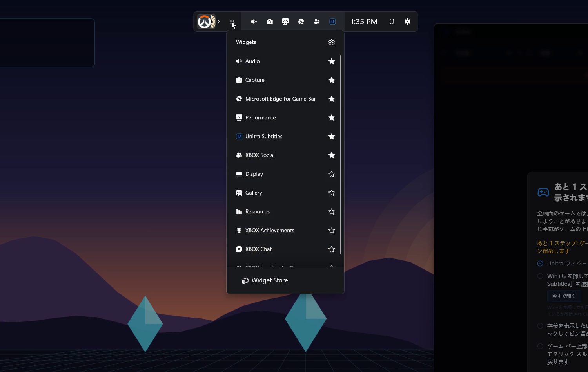Click the widget list scrollbar
Image resolution: width=588 pixels, height=372 pixels.
click(341, 155)
